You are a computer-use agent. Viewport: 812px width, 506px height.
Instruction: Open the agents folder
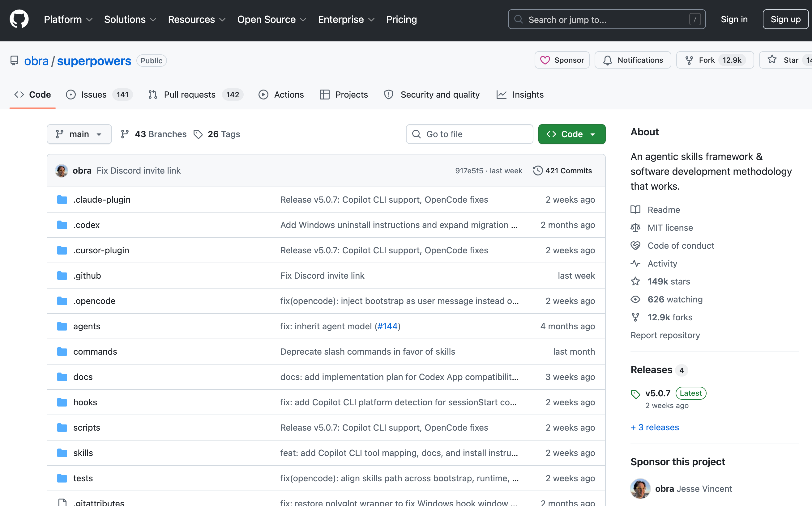click(x=87, y=326)
